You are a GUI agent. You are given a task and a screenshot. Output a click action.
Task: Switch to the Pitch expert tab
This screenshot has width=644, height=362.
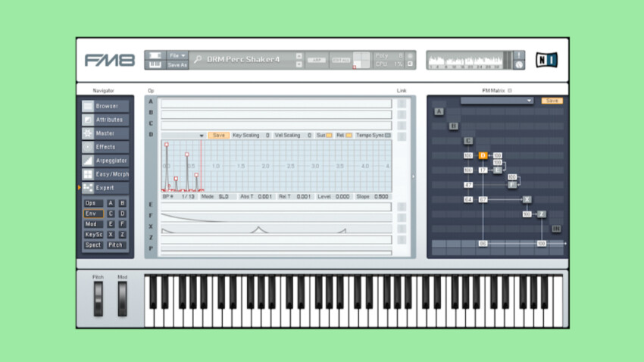(116, 245)
